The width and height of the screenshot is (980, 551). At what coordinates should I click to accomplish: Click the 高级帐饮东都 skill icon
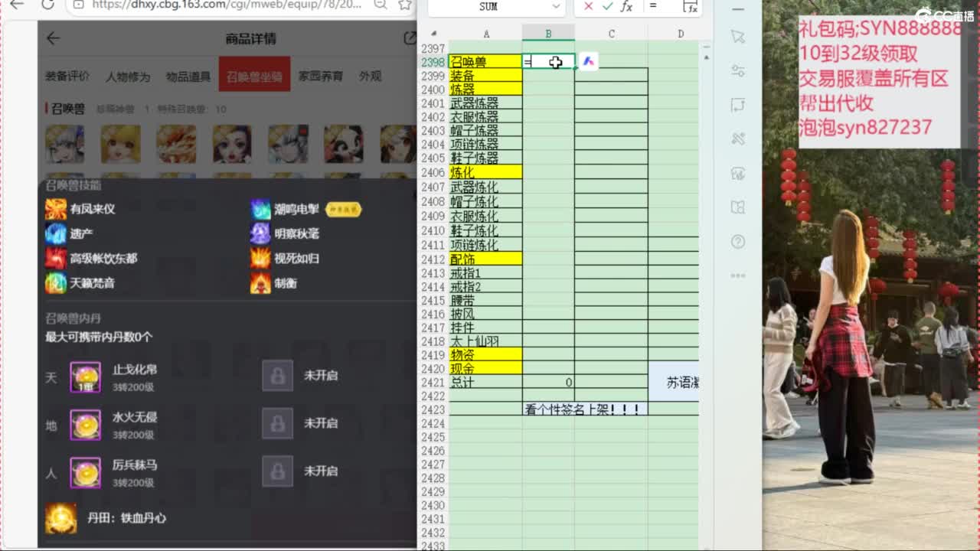coord(56,258)
